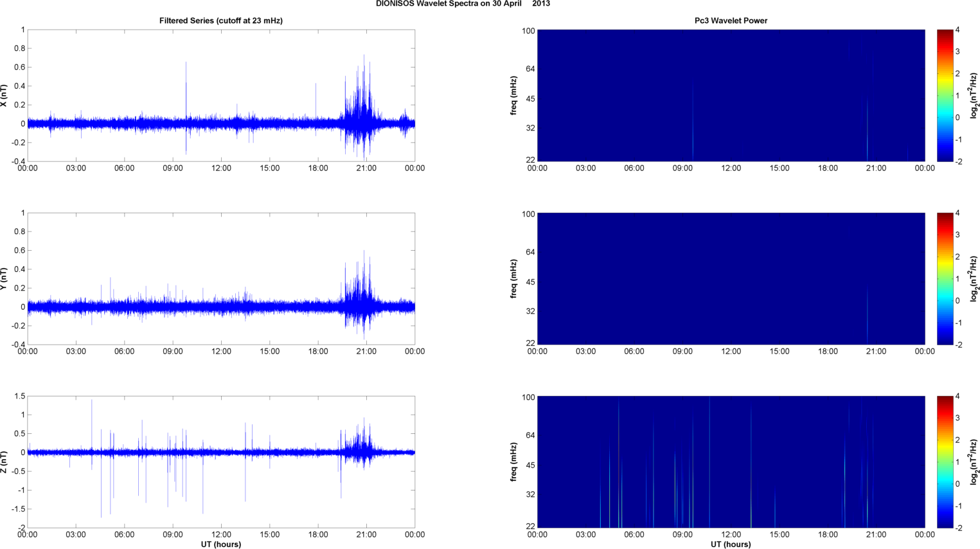Pick the colorbar next to the X-row wavelet spectrum
This screenshot has height=549, width=980.
coord(945,95)
